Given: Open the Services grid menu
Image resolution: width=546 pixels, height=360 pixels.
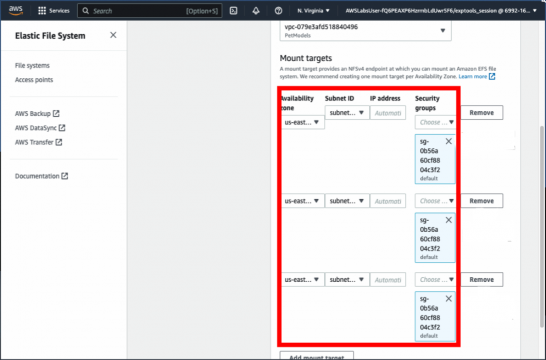Looking at the screenshot, I should pyautogui.click(x=53, y=11).
